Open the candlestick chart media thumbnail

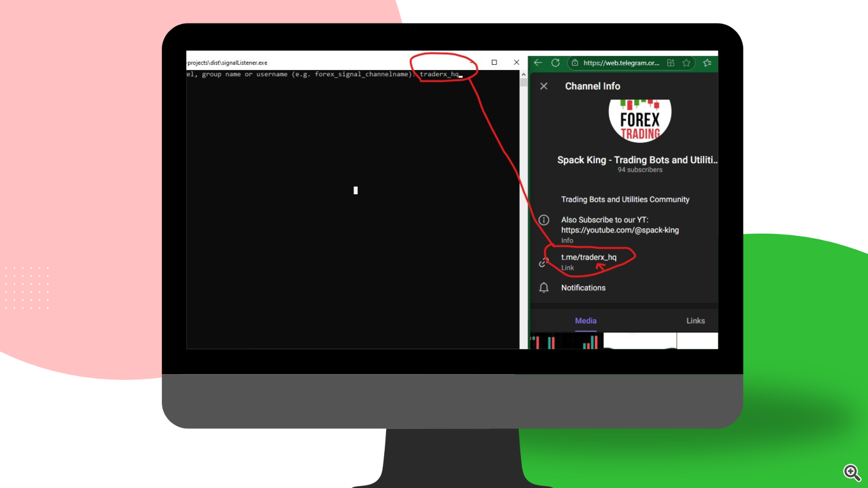[566, 341]
